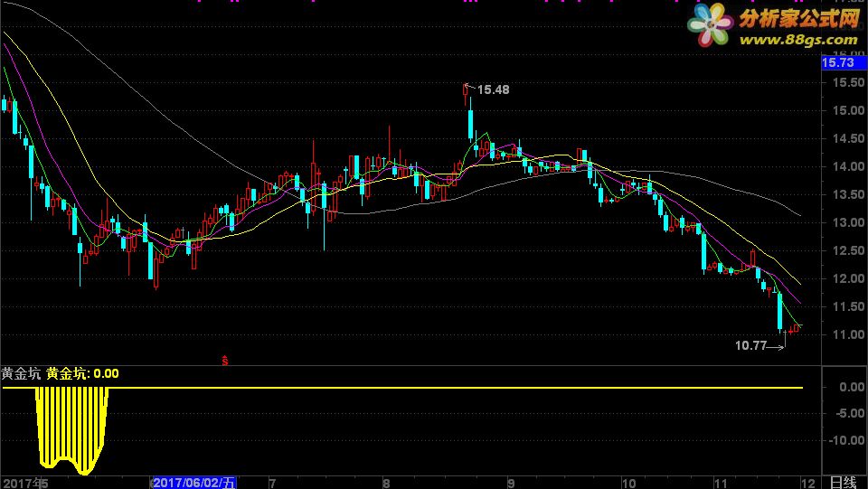Click the 11.00 price axis label
The height and width of the screenshot is (489, 868).
coord(849,334)
